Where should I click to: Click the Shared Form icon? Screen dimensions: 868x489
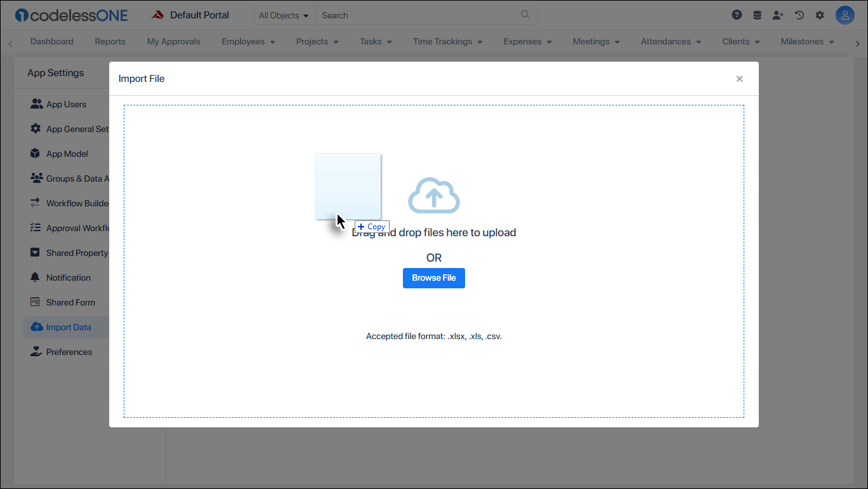click(36, 302)
